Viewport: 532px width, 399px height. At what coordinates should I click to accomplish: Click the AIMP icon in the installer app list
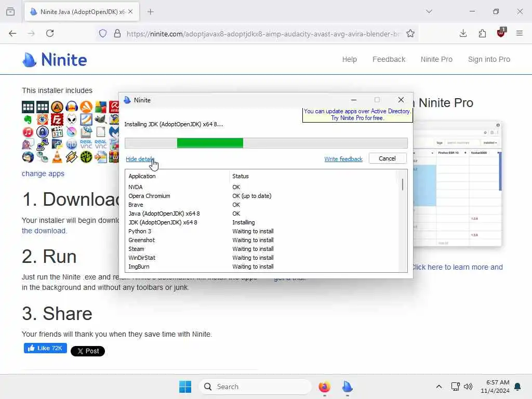tap(57, 107)
